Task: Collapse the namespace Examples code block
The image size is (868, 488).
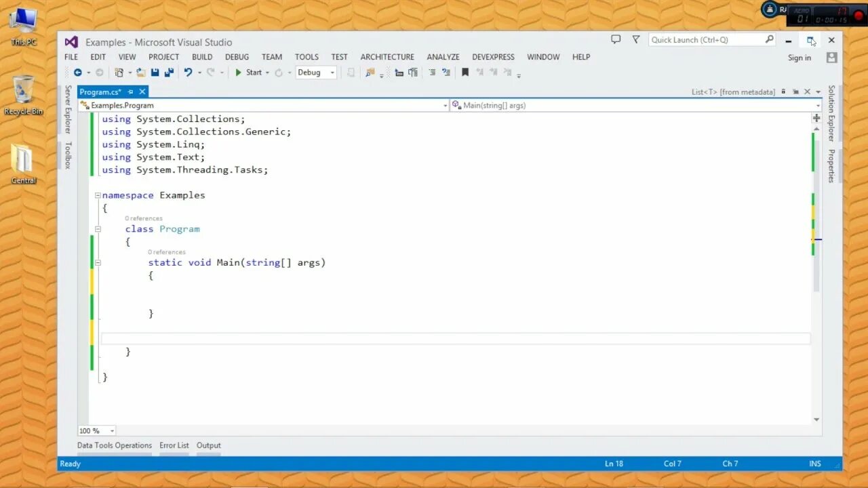Action: [98, 195]
